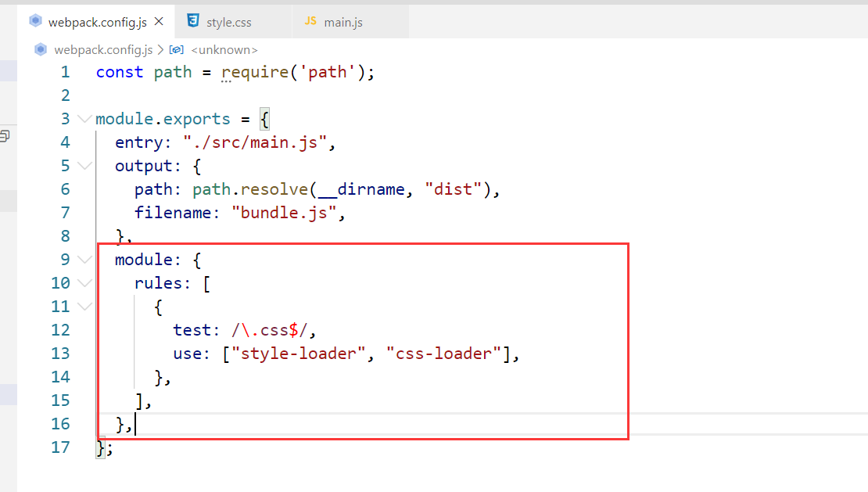Click the './src/main.js' string
Image resolution: width=868 pixels, height=492 pixels.
(255, 142)
